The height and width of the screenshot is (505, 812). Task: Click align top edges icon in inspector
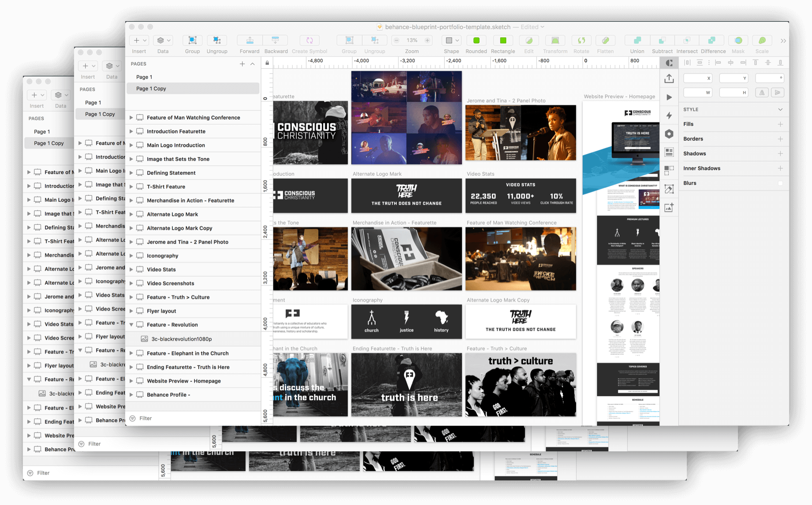[x=756, y=63]
